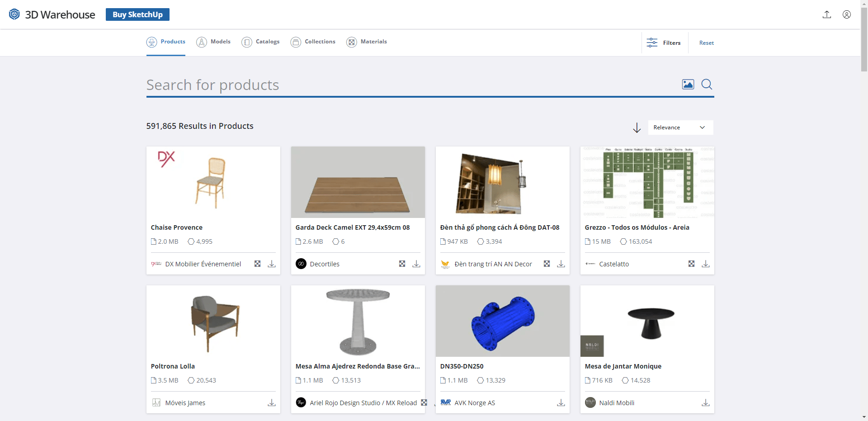Click the AVK Norge AS logo

point(446,402)
